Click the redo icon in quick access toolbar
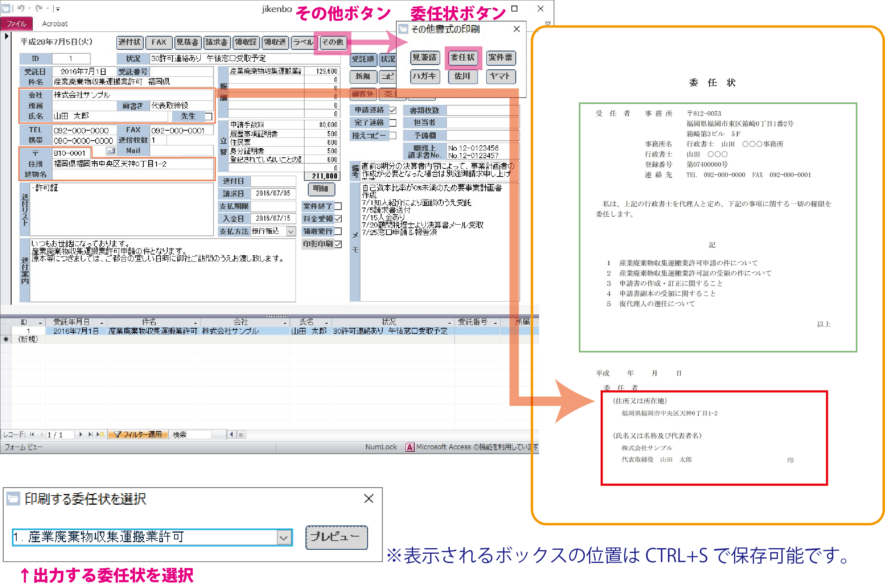The width and height of the screenshot is (885, 588). [x=39, y=8]
